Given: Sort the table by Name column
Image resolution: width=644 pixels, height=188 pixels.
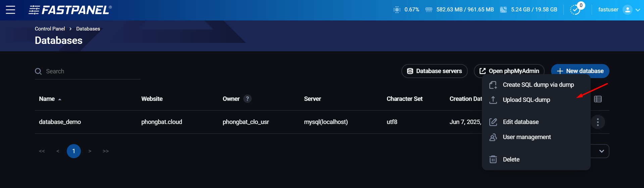Looking at the screenshot, I should click(x=47, y=99).
